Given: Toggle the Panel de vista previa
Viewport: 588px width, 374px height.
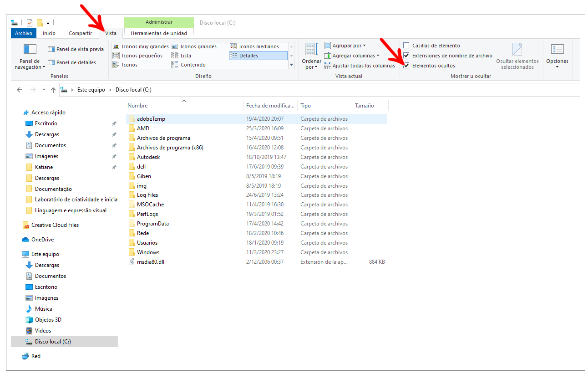Looking at the screenshot, I should (x=76, y=49).
